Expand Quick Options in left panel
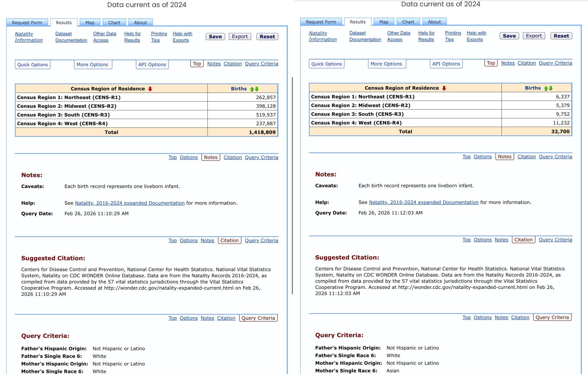The width and height of the screenshot is (588, 374). (33, 65)
